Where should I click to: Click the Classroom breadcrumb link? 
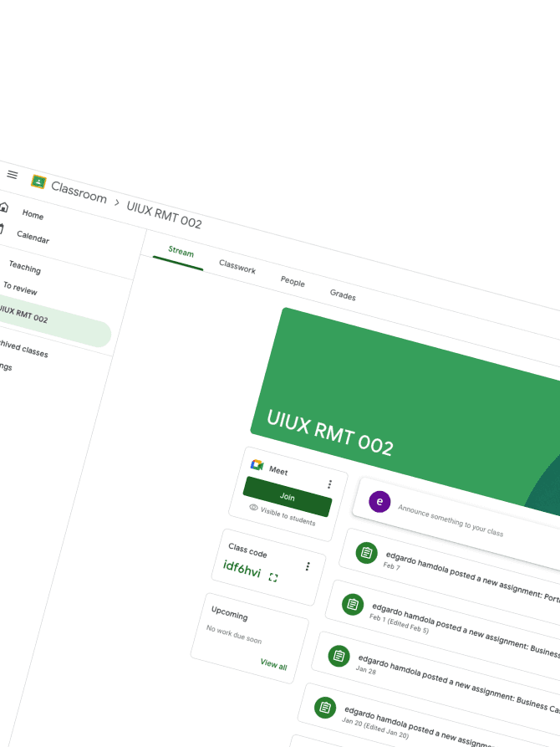[79, 192]
